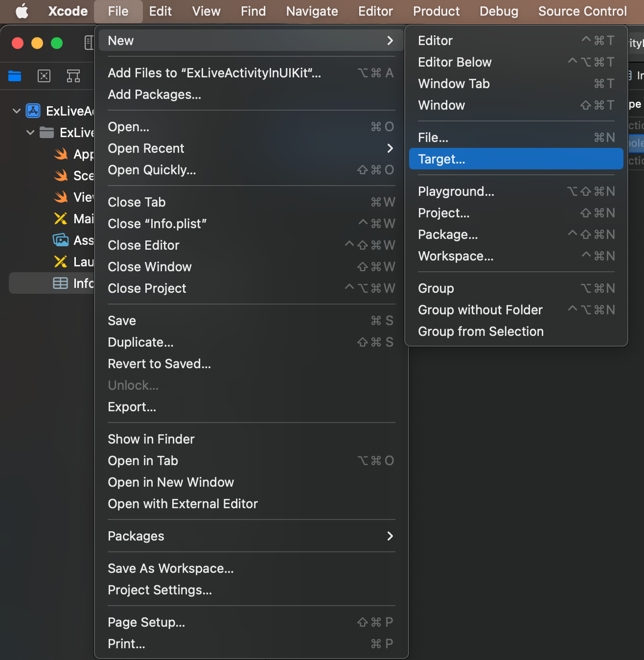The image size is (644, 660).
Task: Open the Source Control navigator icon
Action: coord(44,76)
